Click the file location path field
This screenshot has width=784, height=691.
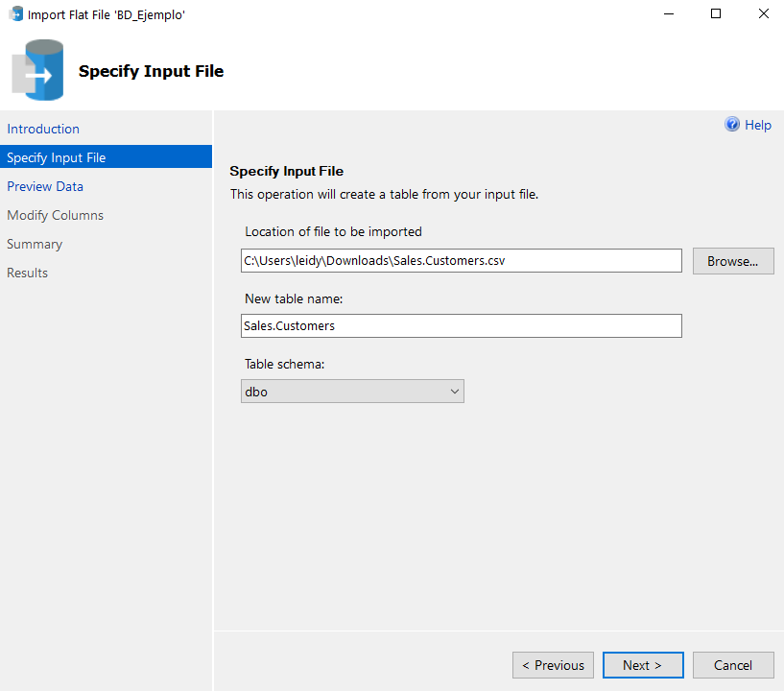coord(461,261)
